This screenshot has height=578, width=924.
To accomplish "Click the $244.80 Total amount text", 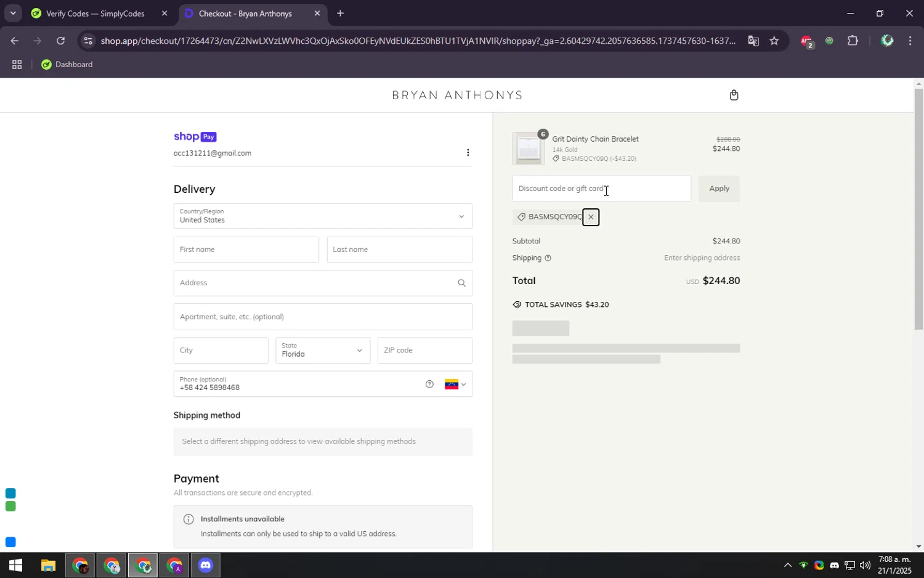I will 721,280.
